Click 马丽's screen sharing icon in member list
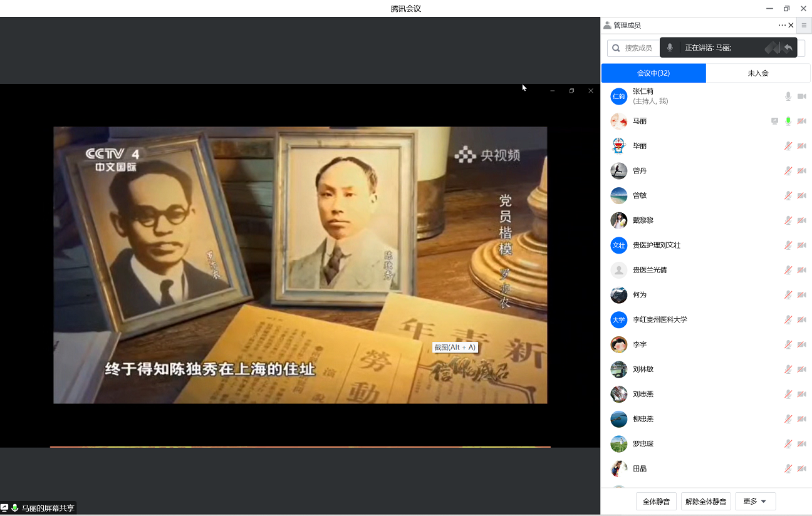 point(775,121)
